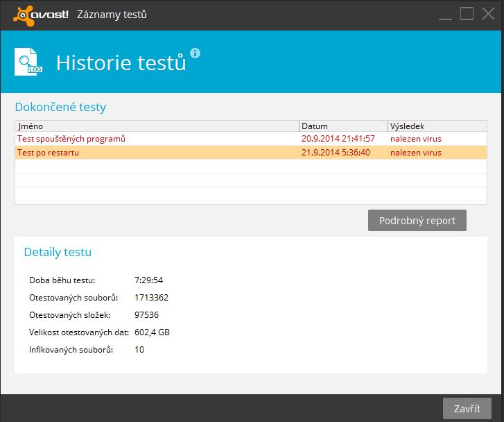Minimize the Záznamy testů window
Screen dimensions: 504x422
(x=445, y=15)
